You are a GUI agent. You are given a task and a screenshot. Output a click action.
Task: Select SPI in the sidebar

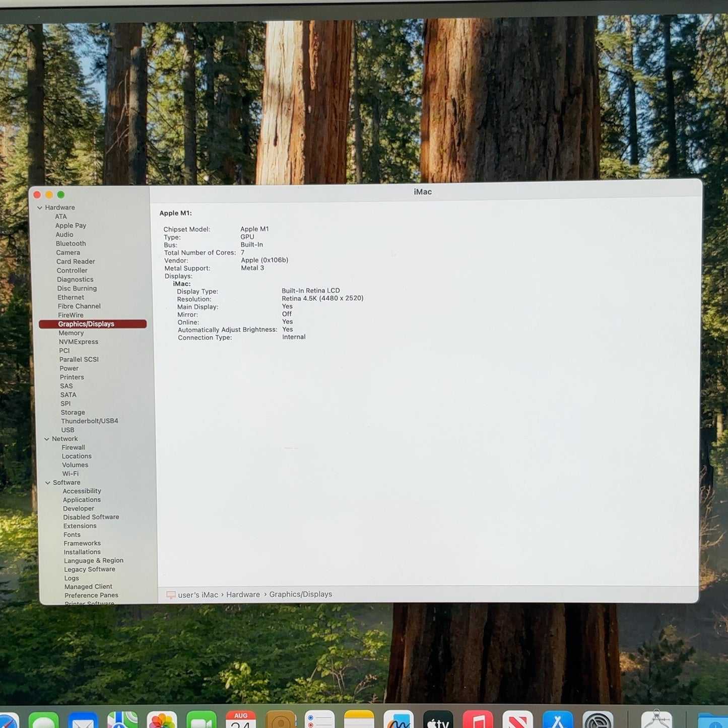(65, 404)
